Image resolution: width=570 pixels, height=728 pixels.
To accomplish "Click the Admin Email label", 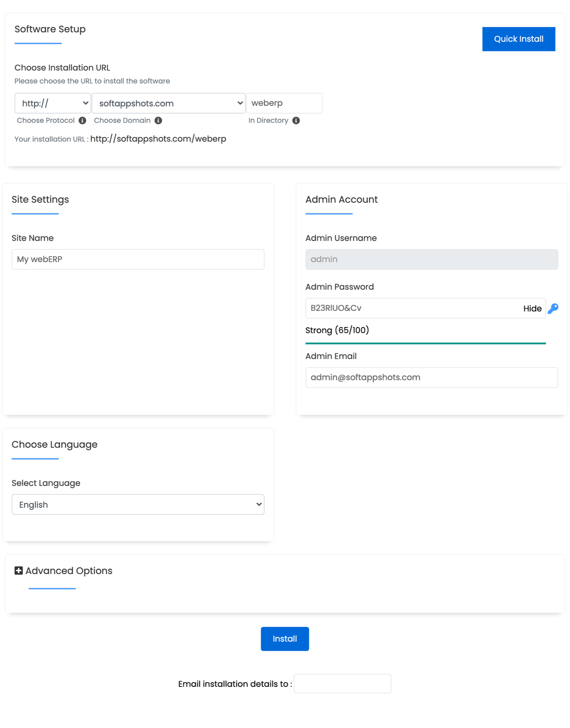I will (x=331, y=356).
